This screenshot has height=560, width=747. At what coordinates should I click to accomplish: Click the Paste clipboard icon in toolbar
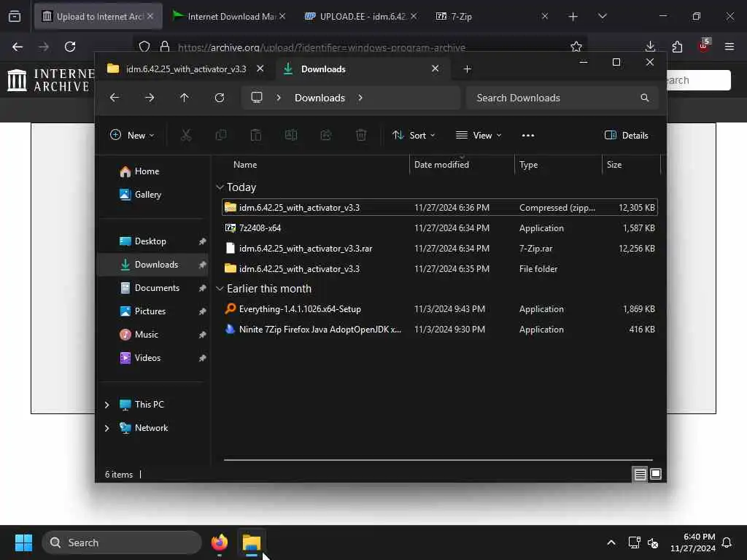pos(256,135)
